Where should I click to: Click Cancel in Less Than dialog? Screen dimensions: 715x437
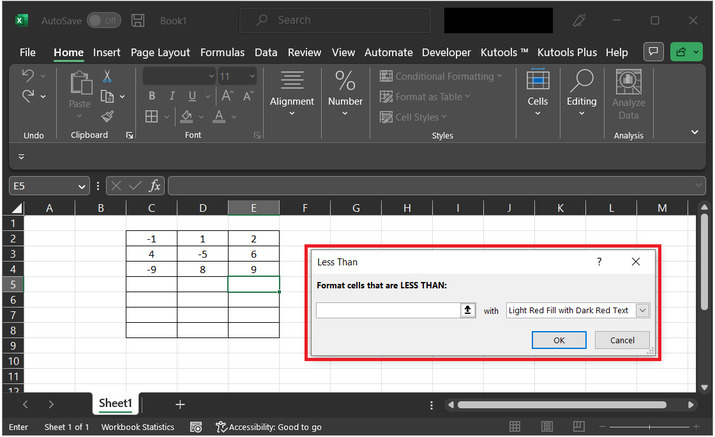tap(622, 340)
